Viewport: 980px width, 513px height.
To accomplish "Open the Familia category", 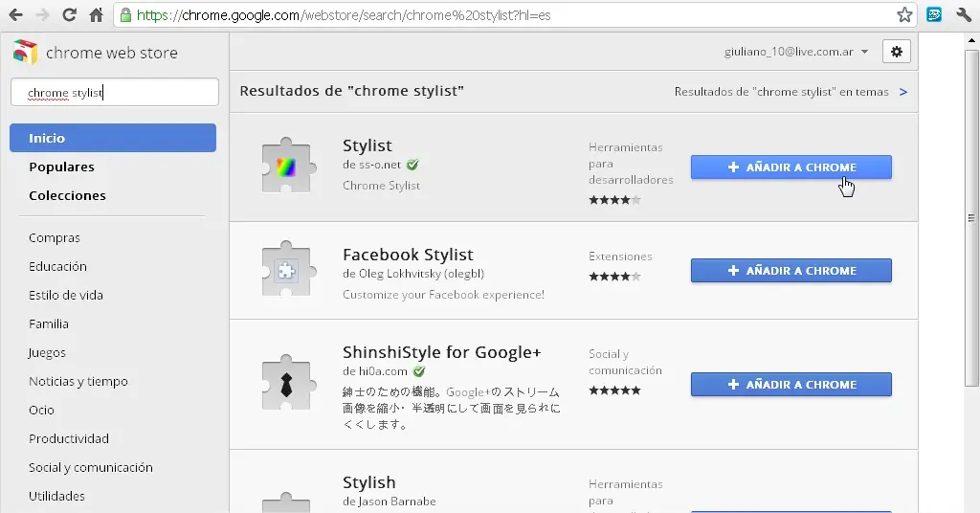I will pos(49,324).
